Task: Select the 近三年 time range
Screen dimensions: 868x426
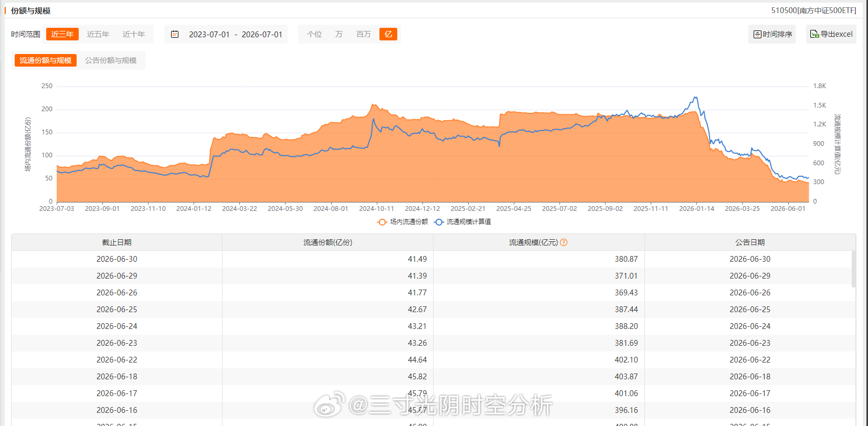Action: coord(62,34)
